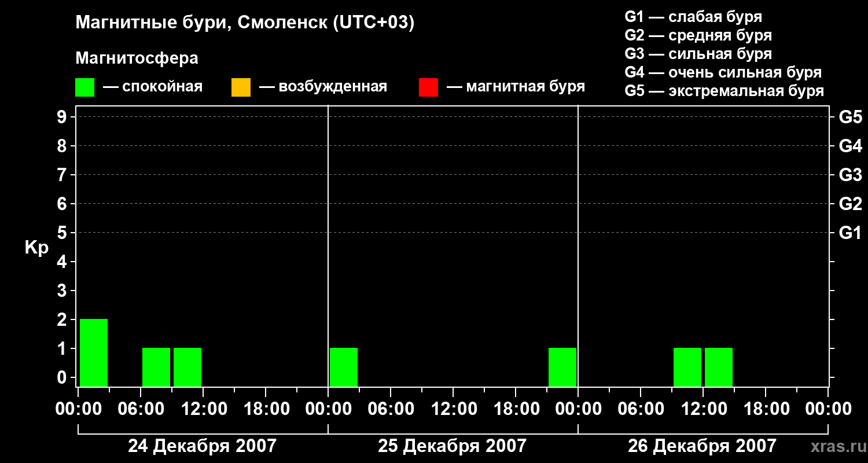Click the 'G4 — очень сильная буря' legend line
The image size is (868, 463).
coord(723,72)
